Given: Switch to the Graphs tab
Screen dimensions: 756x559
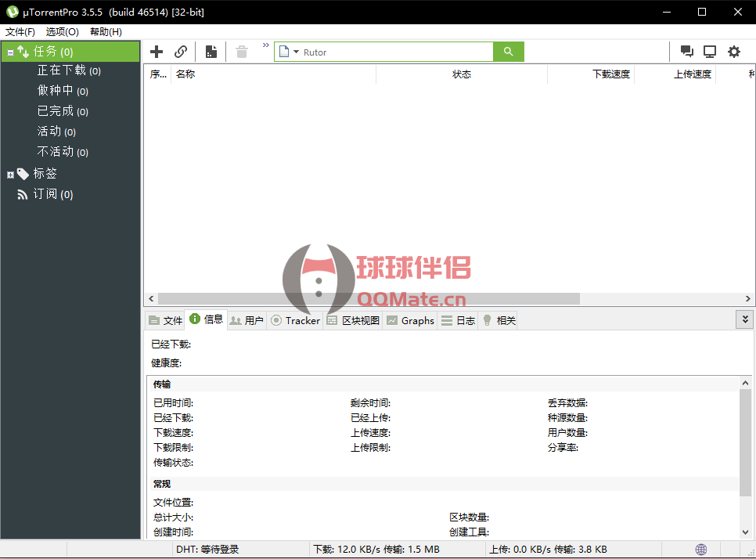Looking at the screenshot, I should click(410, 320).
